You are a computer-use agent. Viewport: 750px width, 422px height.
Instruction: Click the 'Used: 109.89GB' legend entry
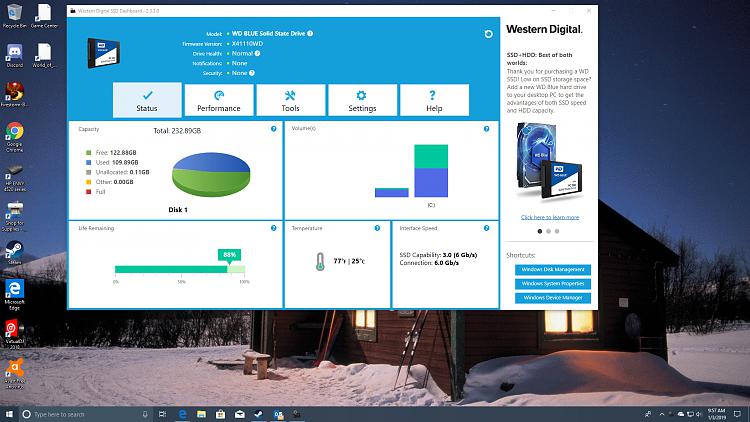[x=117, y=163]
